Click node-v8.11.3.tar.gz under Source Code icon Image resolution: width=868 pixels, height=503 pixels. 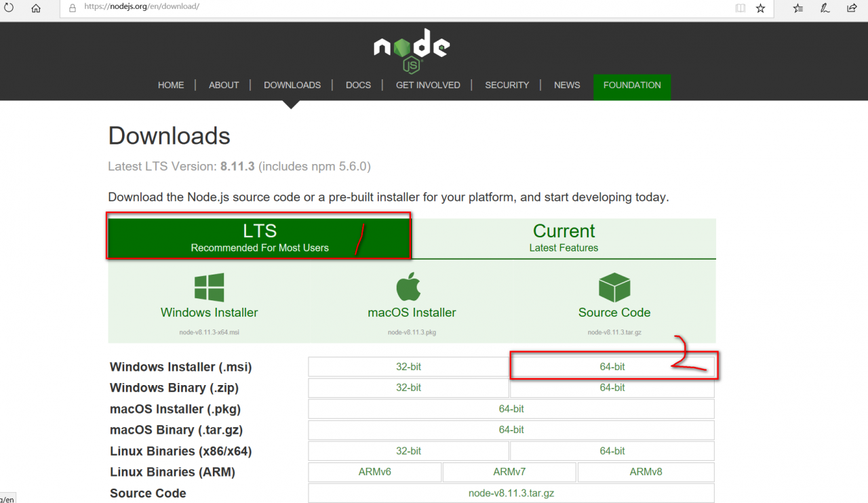(x=614, y=333)
